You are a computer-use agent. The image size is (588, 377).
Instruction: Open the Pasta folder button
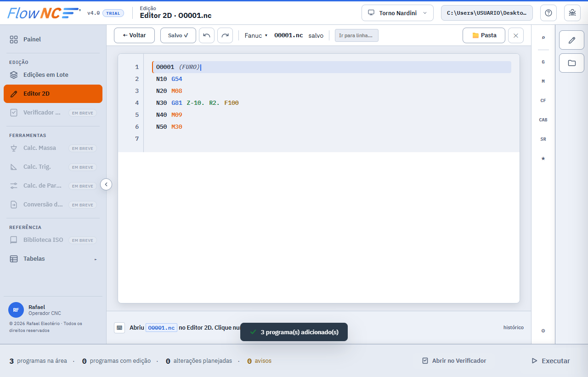[x=484, y=35]
